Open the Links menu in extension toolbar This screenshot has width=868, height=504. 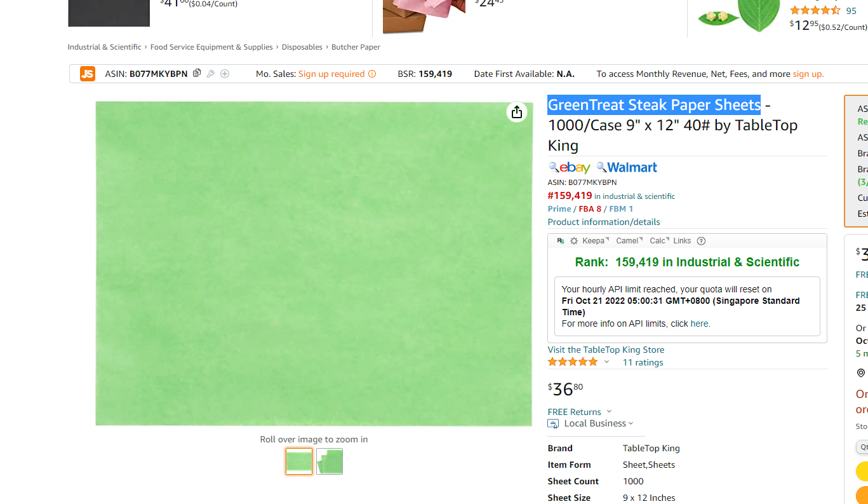[682, 241]
